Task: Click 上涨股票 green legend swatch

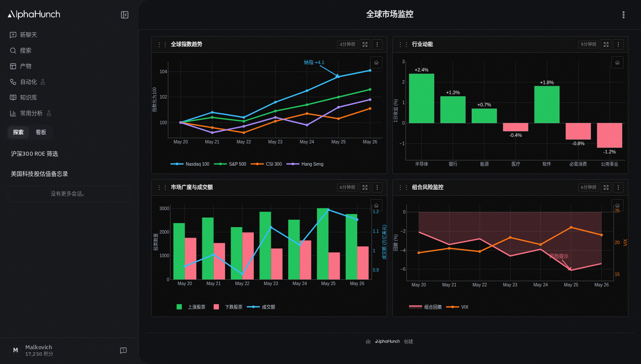Action: coord(179,307)
